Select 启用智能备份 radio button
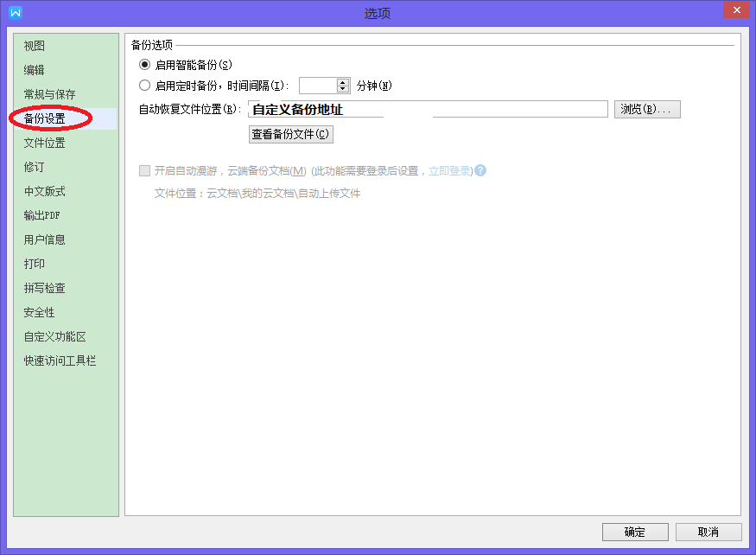The height and width of the screenshot is (555, 756). 144,65
